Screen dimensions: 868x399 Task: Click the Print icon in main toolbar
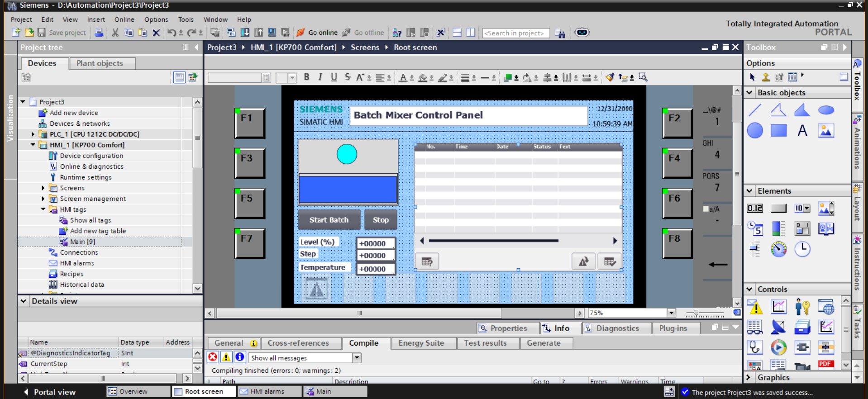pyautogui.click(x=99, y=33)
